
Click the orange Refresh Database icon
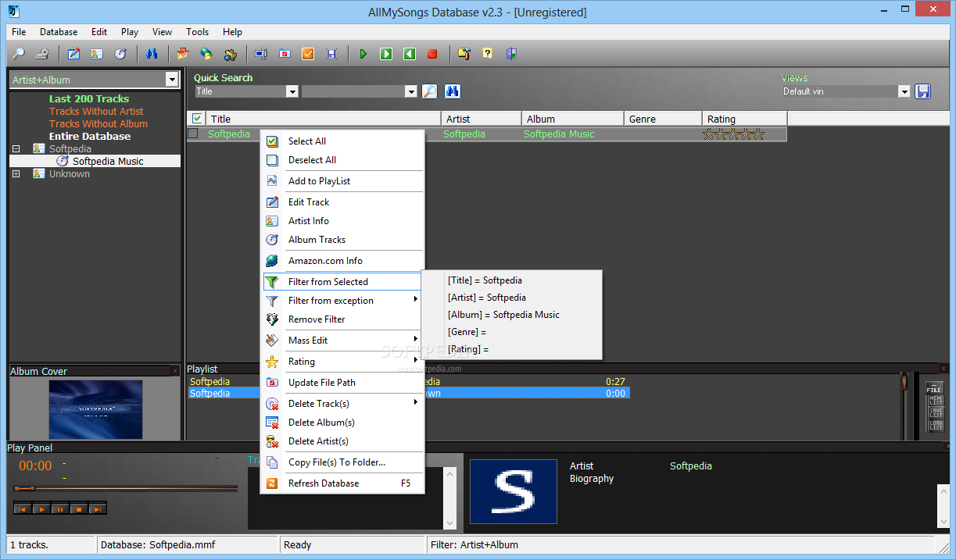pyautogui.click(x=272, y=483)
